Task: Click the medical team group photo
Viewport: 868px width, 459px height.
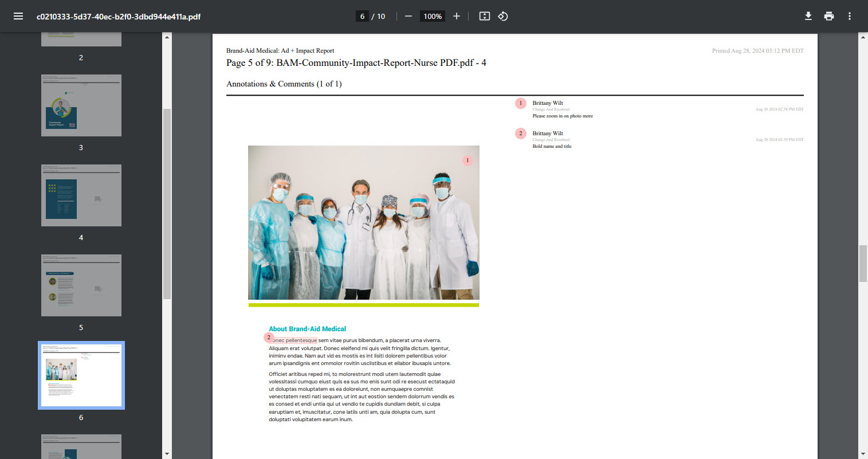Action: pos(364,222)
